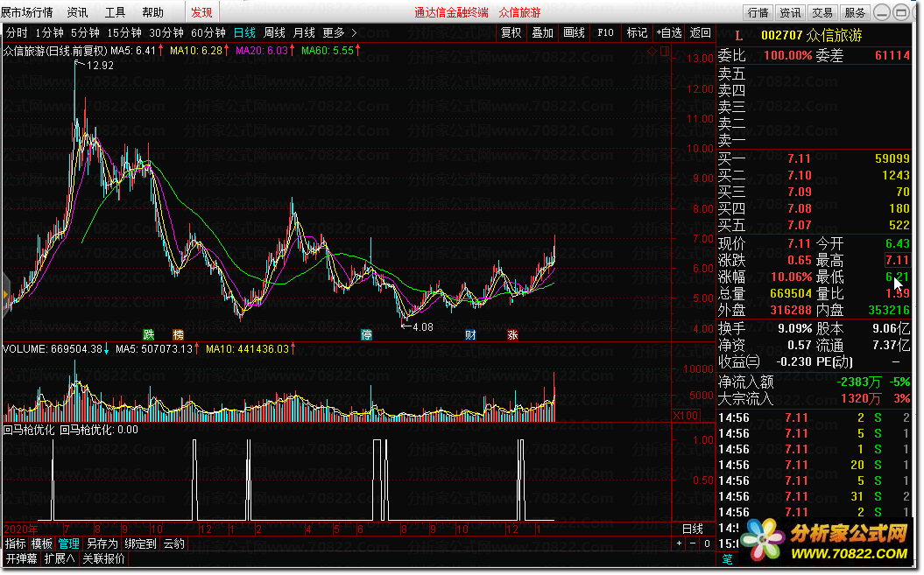Open the 云豹 tab

click(173, 543)
